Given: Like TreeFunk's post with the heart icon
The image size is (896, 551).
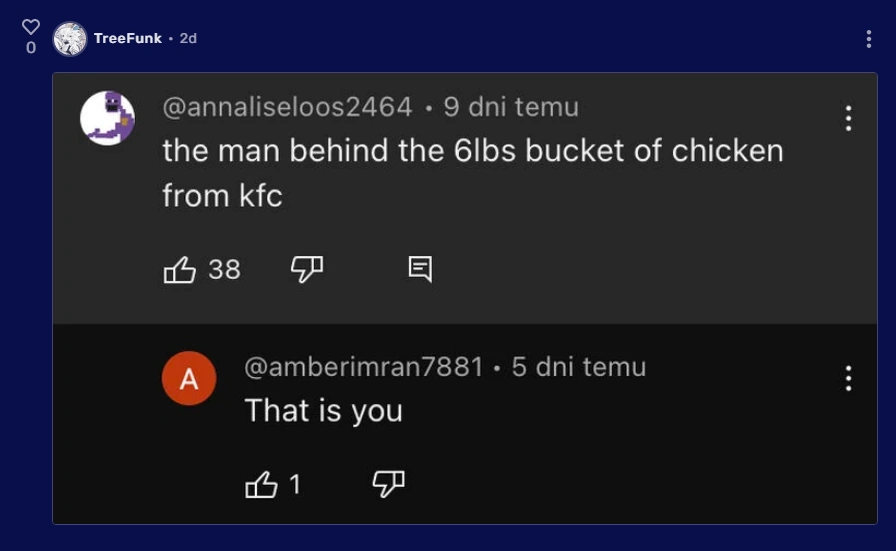Looking at the screenshot, I should coord(31,27).
